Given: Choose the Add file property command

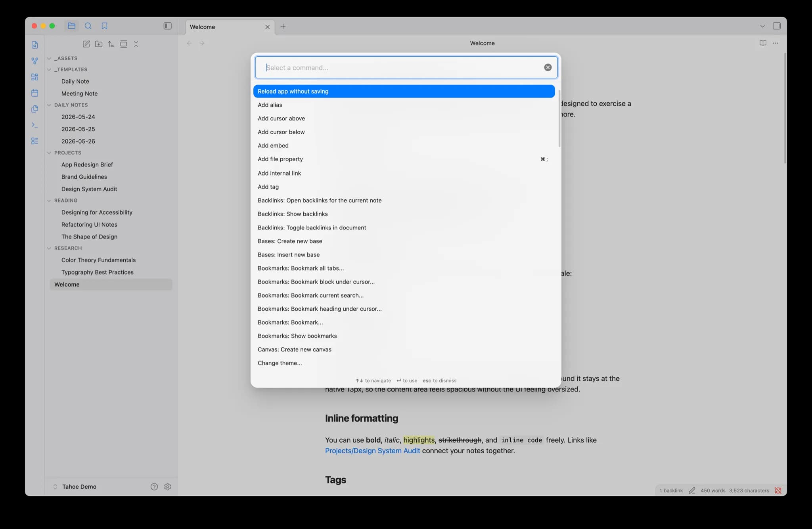Looking at the screenshot, I should click(x=404, y=159).
